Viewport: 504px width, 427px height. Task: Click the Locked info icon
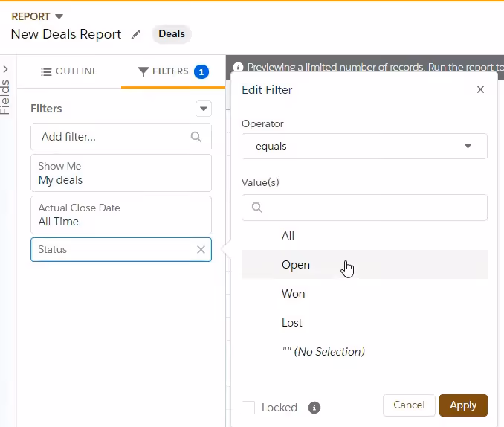tap(314, 408)
